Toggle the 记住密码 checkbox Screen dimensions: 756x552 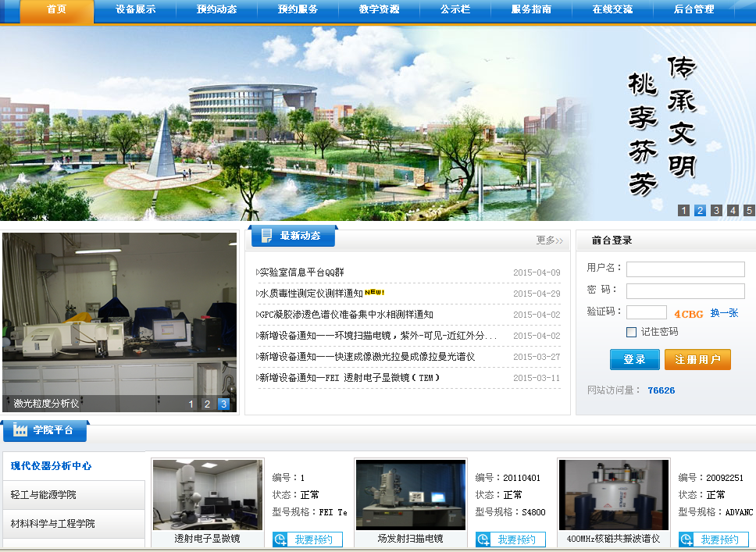(x=631, y=332)
